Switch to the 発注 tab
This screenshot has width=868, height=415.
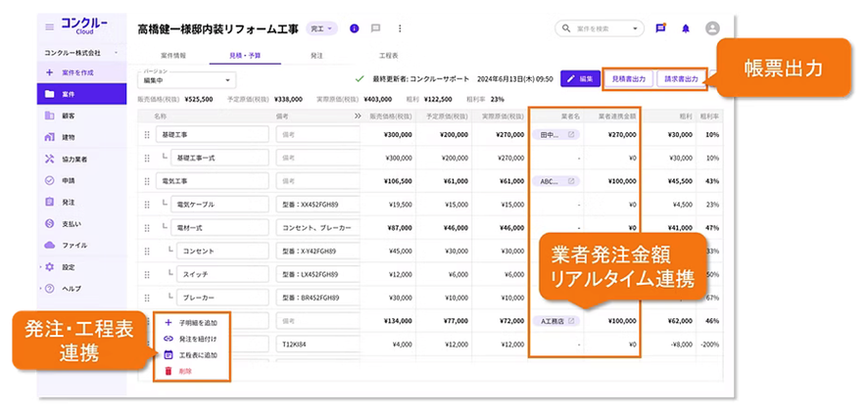point(316,56)
